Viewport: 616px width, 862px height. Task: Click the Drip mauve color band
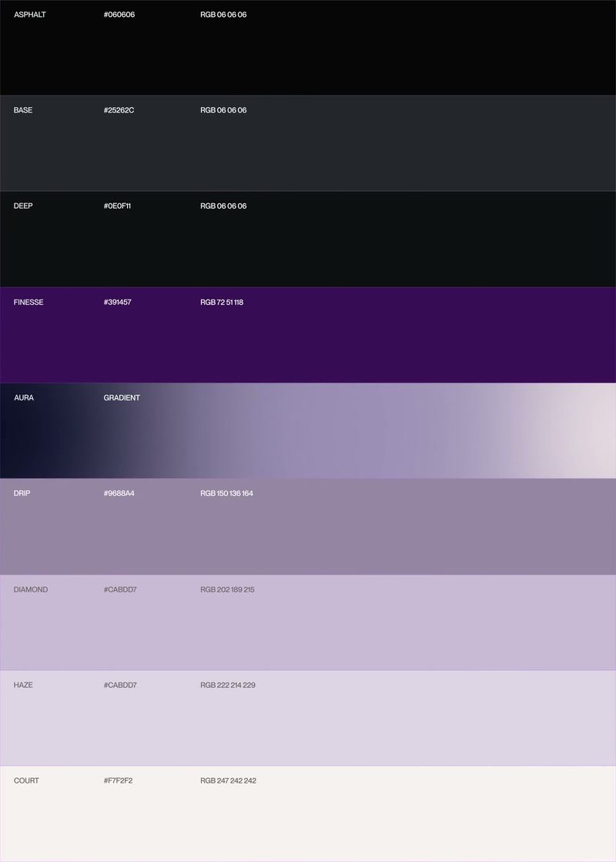tap(308, 527)
